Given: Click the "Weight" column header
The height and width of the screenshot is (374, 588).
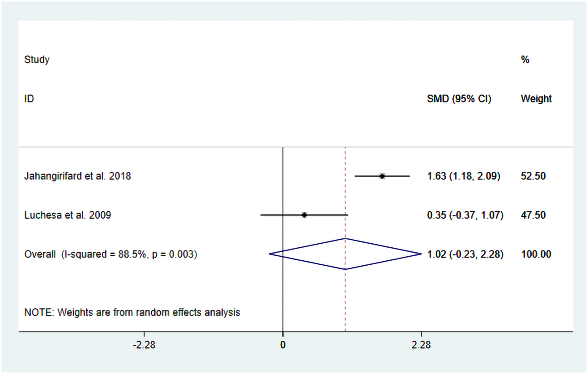Looking at the screenshot, I should (536, 99).
